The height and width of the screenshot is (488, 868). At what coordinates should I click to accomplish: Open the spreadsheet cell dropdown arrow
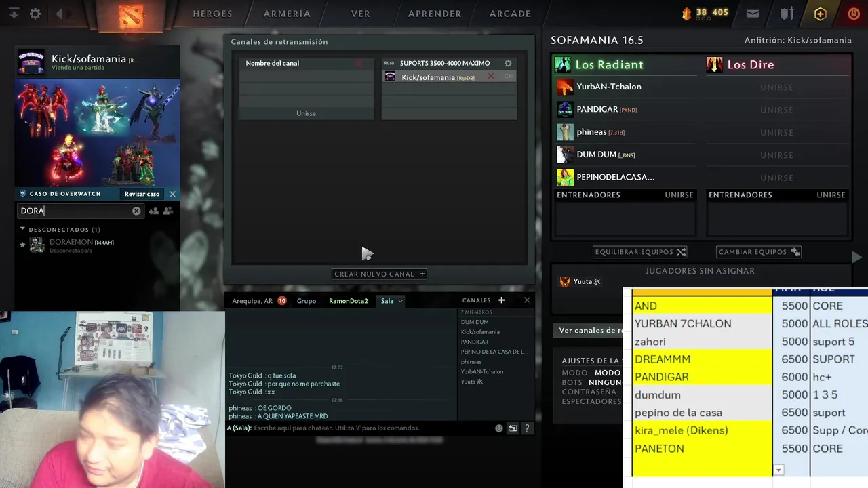pos(778,470)
